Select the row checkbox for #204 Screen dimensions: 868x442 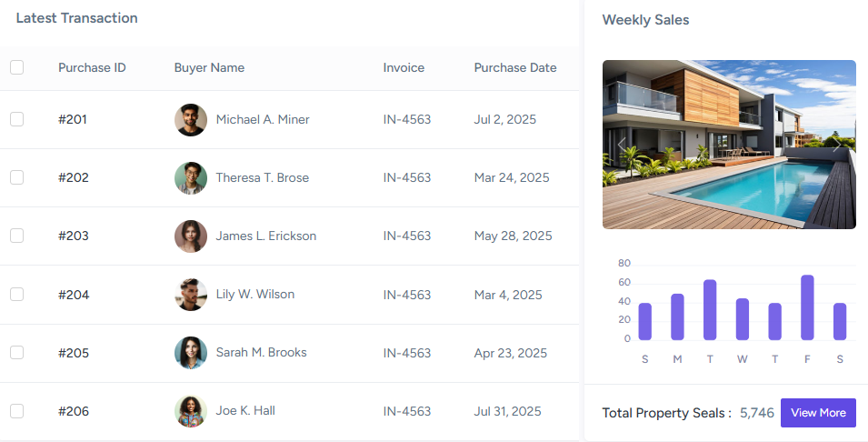pyautogui.click(x=16, y=295)
